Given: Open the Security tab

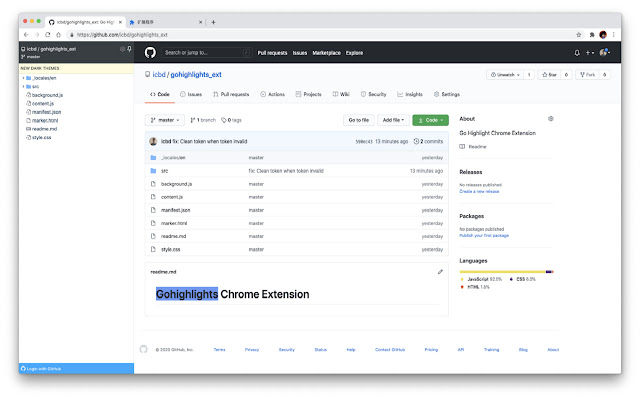Looking at the screenshot, I should (373, 94).
